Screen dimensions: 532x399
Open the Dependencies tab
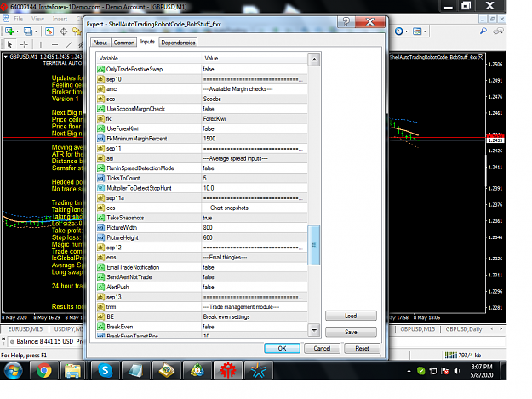coord(178,43)
